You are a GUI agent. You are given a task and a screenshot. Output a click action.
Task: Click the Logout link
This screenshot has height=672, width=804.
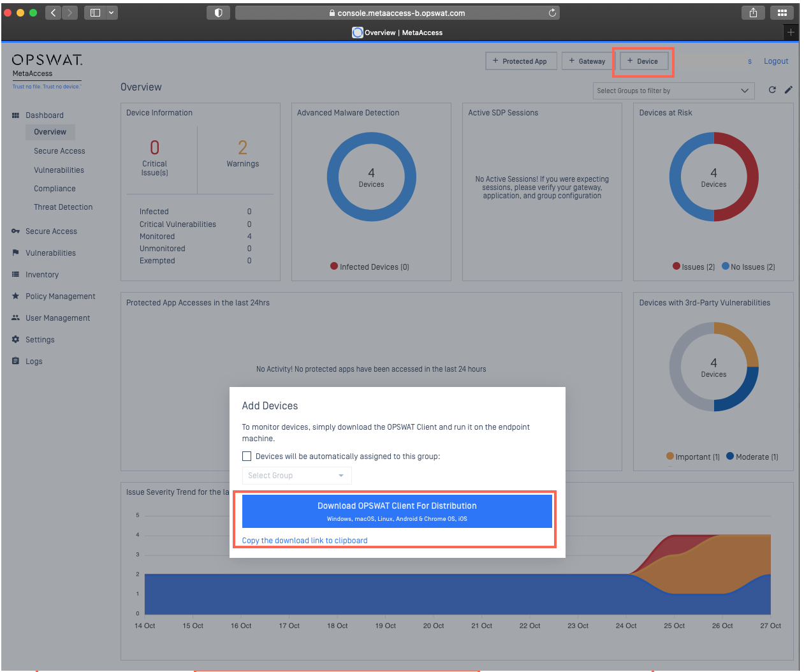(776, 61)
